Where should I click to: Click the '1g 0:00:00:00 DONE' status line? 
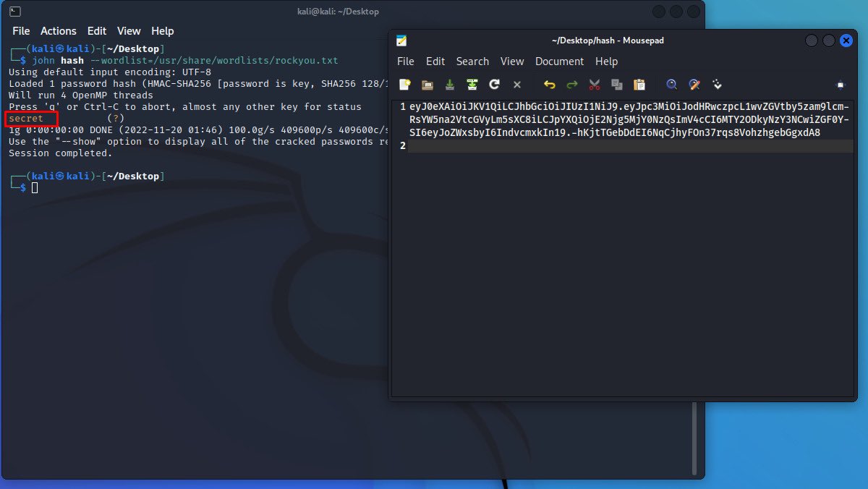[x=199, y=130]
